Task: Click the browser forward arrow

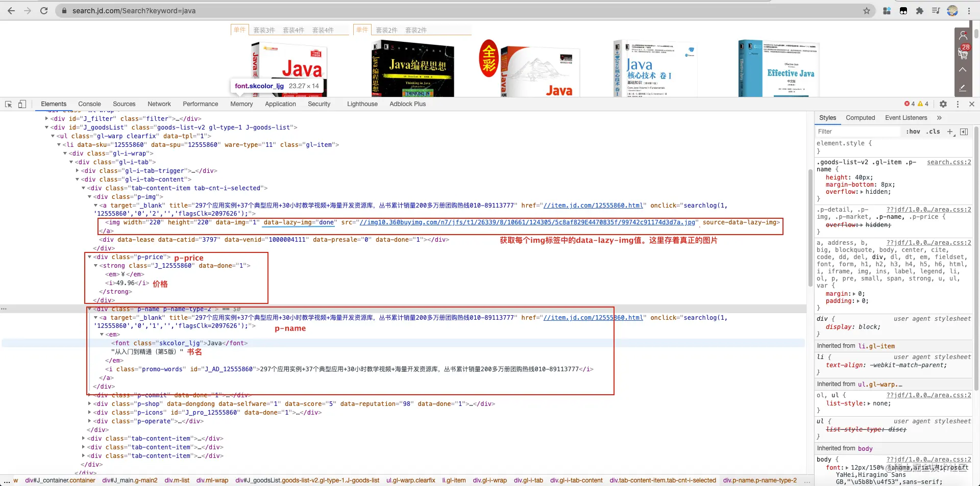Action: pyautogui.click(x=28, y=11)
